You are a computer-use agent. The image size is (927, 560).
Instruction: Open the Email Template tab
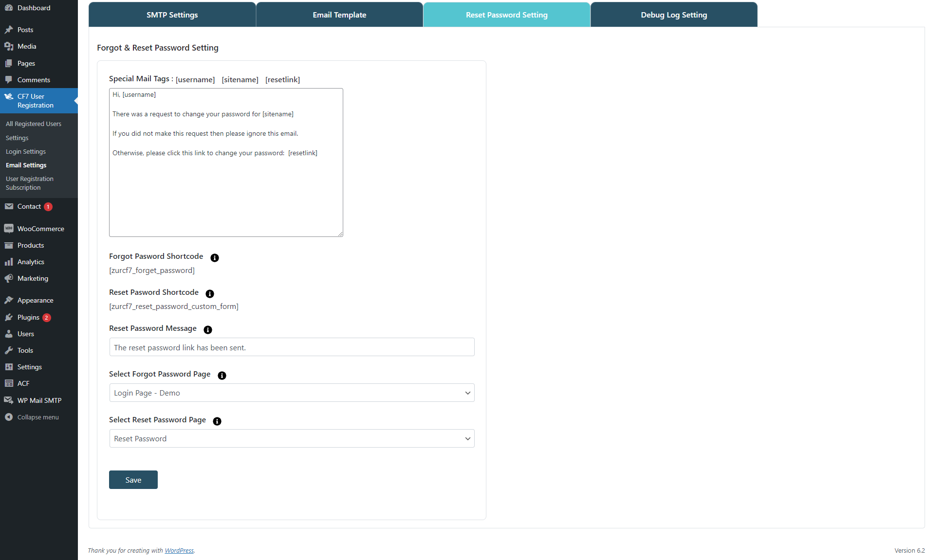click(x=339, y=15)
